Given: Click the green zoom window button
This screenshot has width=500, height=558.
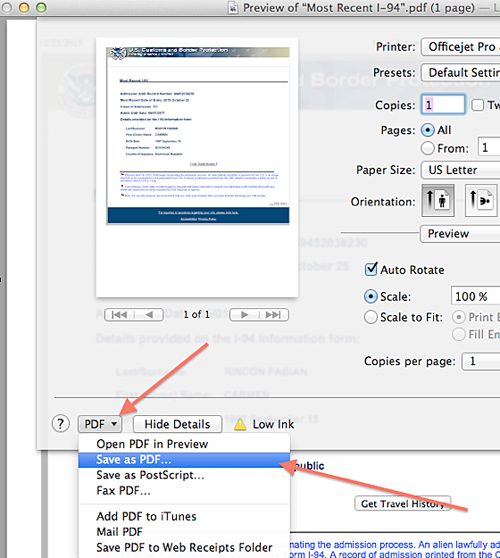Looking at the screenshot, I should click(x=42, y=7).
